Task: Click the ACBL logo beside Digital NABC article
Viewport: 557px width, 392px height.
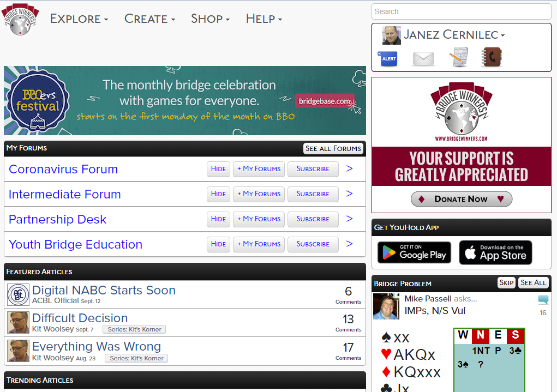Action: pos(18,294)
